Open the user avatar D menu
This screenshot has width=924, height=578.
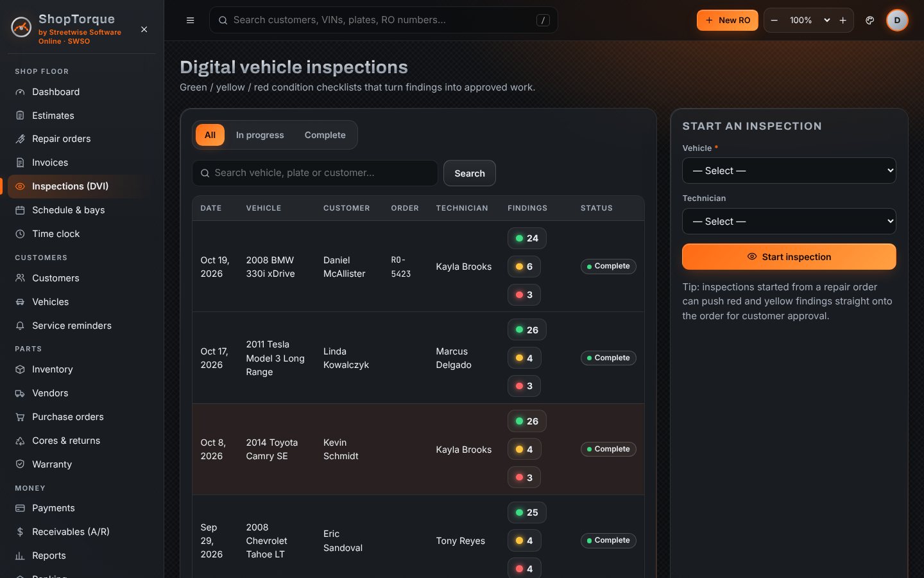(897, 21)
